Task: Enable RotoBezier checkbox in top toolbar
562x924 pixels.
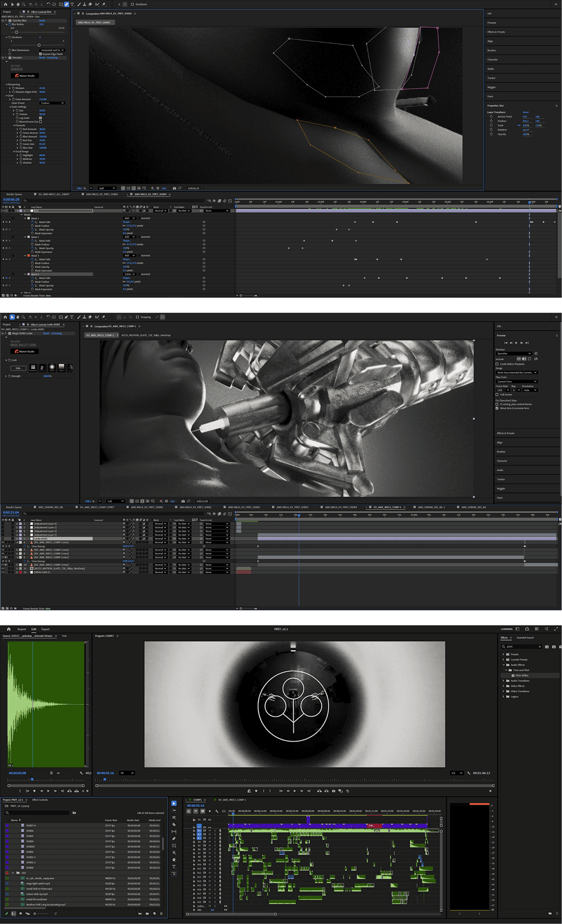Action: (x=132, y=4)
